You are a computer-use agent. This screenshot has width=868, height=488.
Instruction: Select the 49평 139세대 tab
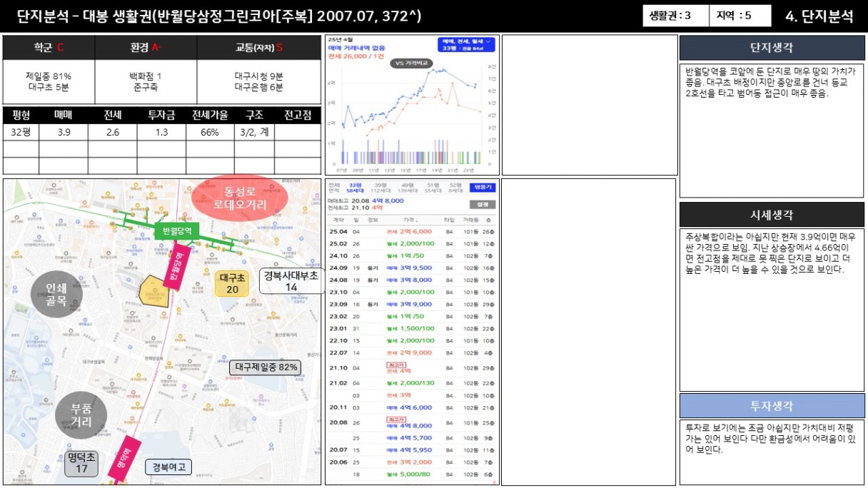[408, 188]
